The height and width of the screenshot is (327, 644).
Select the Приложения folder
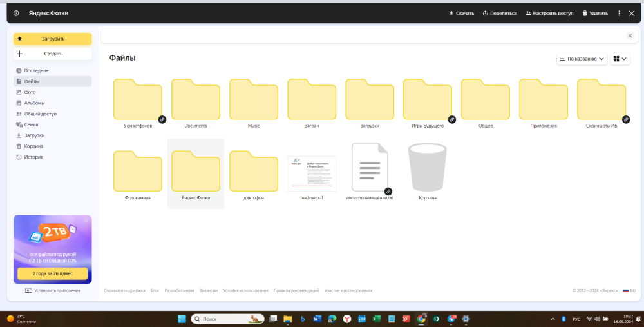[x=544, y=99]
